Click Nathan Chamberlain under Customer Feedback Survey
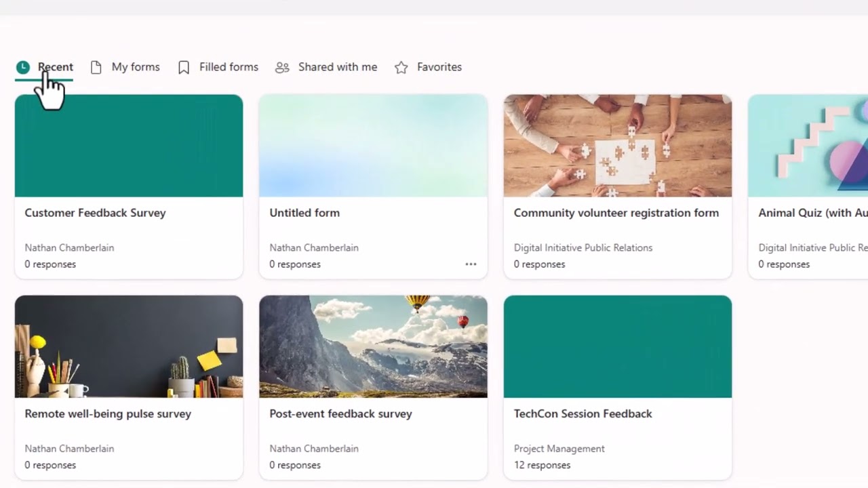The height and width of the screenshot is (488, 868). [69, 248]
